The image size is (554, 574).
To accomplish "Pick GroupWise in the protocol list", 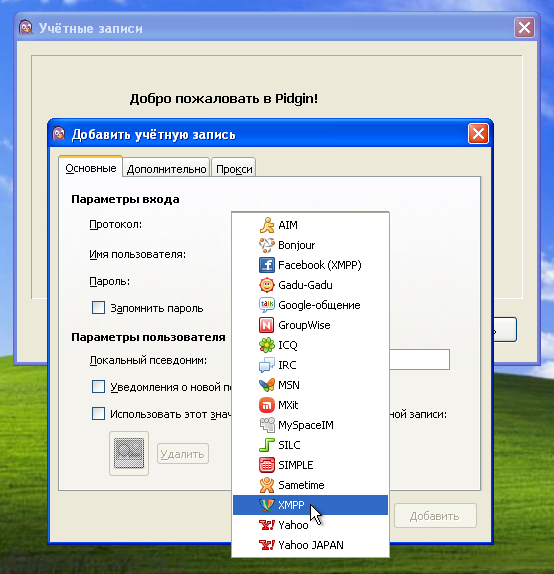I will [310, 325].
